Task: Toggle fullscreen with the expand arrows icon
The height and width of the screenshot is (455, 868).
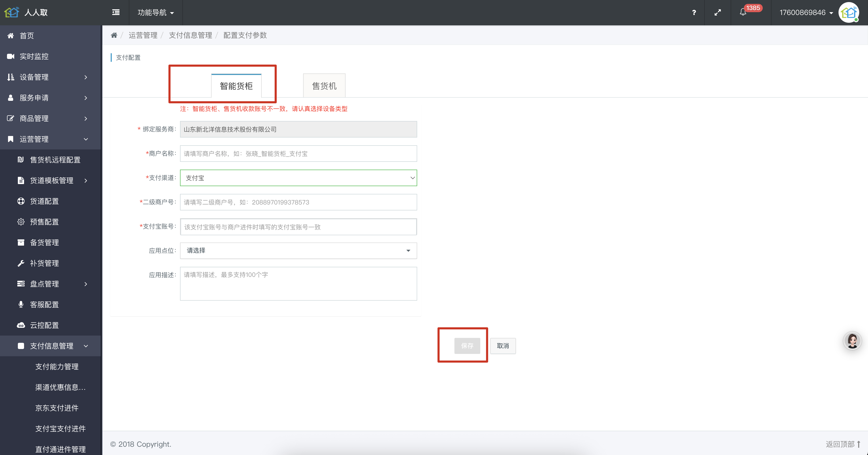Action: (x=718, y=12)
